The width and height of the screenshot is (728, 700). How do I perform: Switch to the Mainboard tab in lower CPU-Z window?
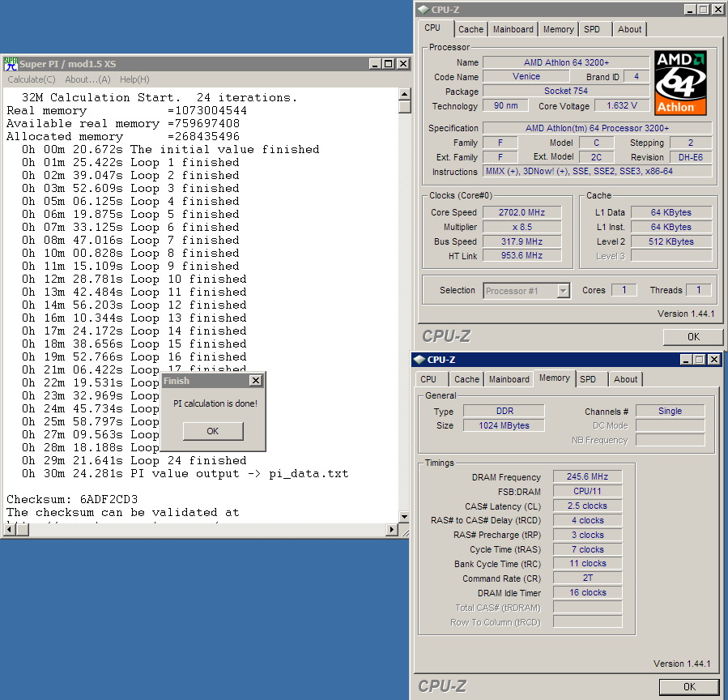point(509,379)
